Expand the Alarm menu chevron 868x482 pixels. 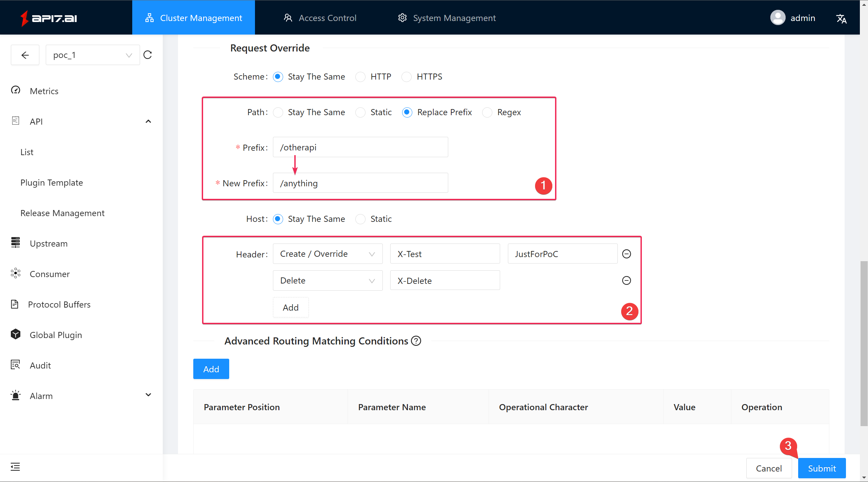[x=148, y=395]
